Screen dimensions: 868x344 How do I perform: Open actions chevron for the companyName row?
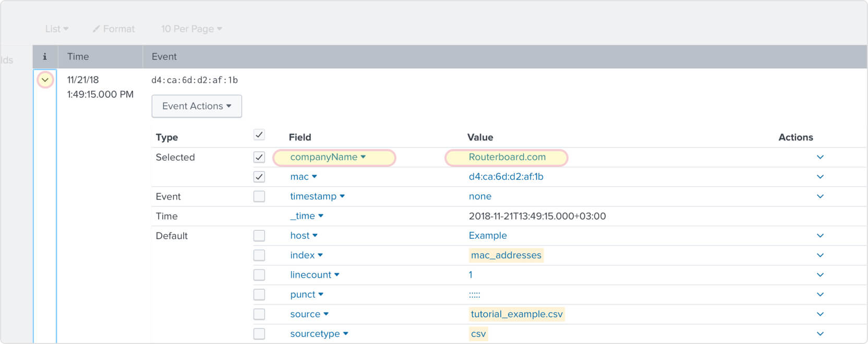point(820,157)
